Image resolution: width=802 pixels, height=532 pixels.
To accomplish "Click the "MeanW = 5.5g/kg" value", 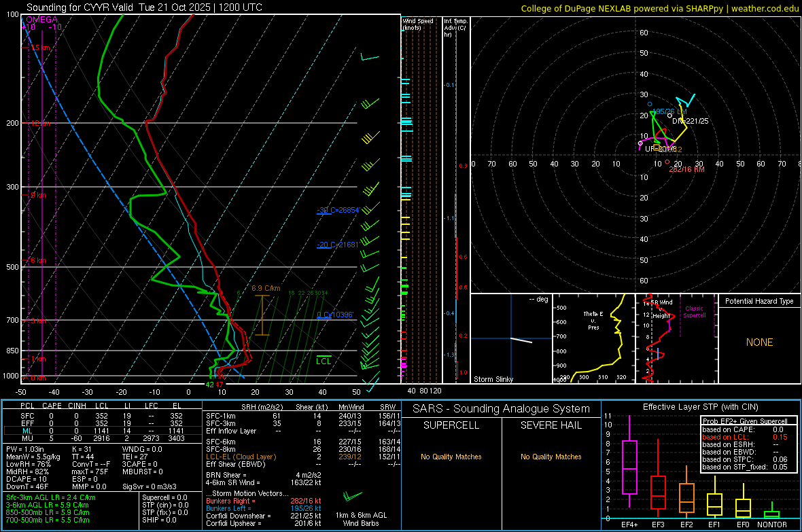I will click(x=33, y=457).
